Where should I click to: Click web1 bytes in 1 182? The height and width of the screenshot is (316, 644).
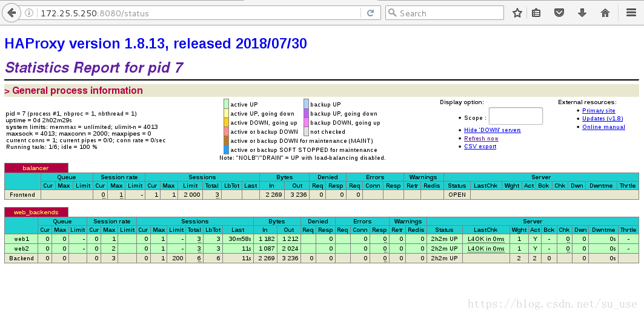[265, 239]
